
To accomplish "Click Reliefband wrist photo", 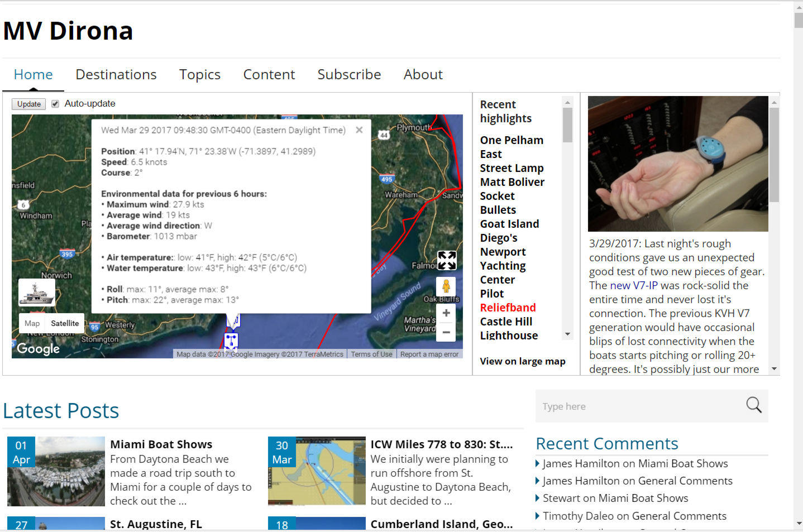I will coord(678,164).
